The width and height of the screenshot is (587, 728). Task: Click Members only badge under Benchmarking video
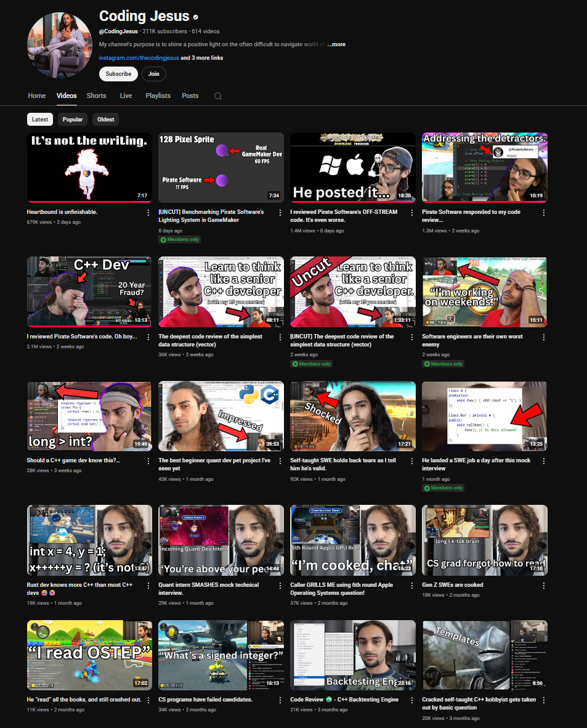click(180, 240)
